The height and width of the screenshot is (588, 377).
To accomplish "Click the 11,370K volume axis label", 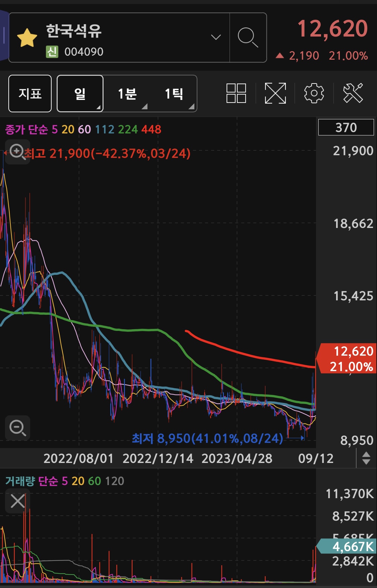I will coord(350,494).
